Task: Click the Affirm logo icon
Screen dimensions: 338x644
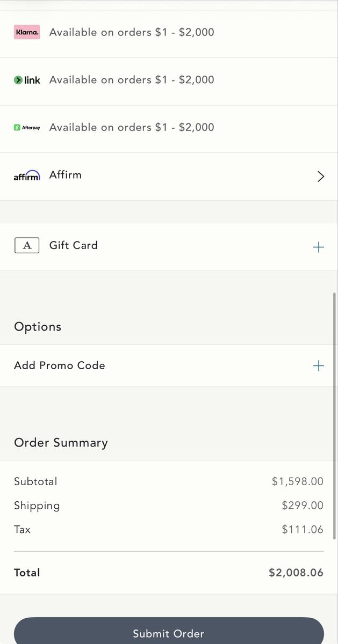Action: point(27,175)
